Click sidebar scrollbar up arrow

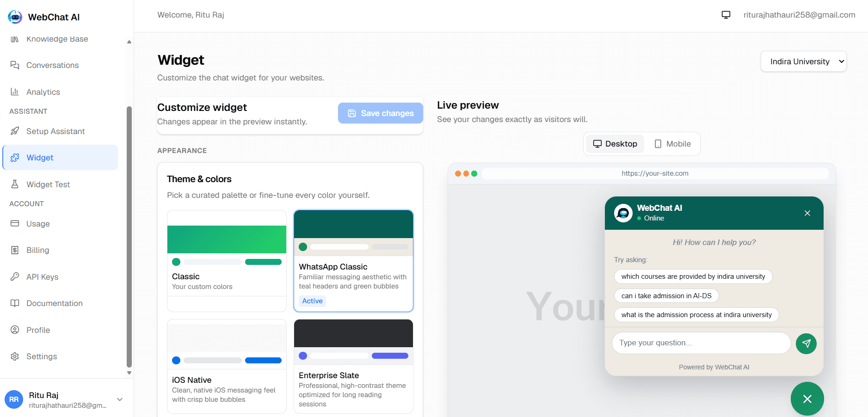pos(129,42)
